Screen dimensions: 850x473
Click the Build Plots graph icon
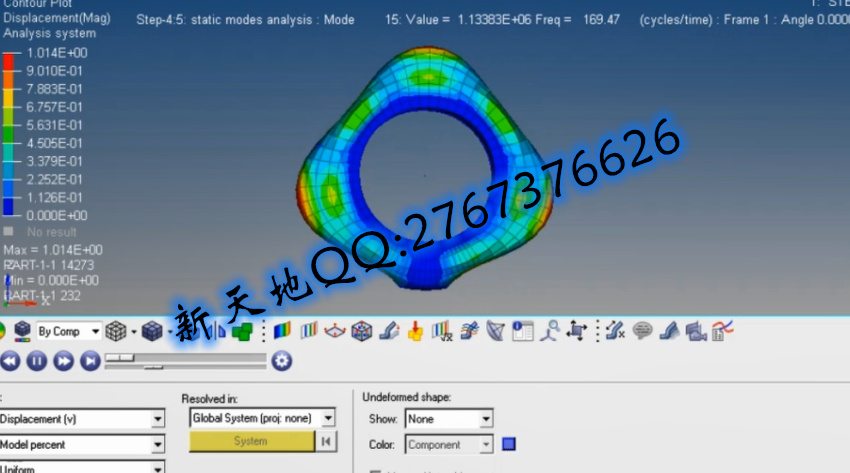point(722,331)
